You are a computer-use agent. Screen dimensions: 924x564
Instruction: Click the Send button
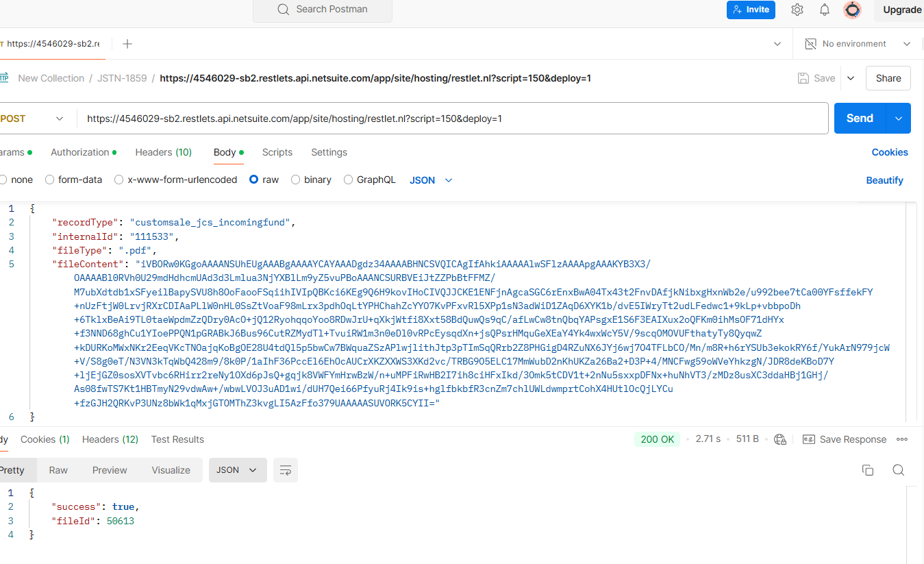(860, 118)
